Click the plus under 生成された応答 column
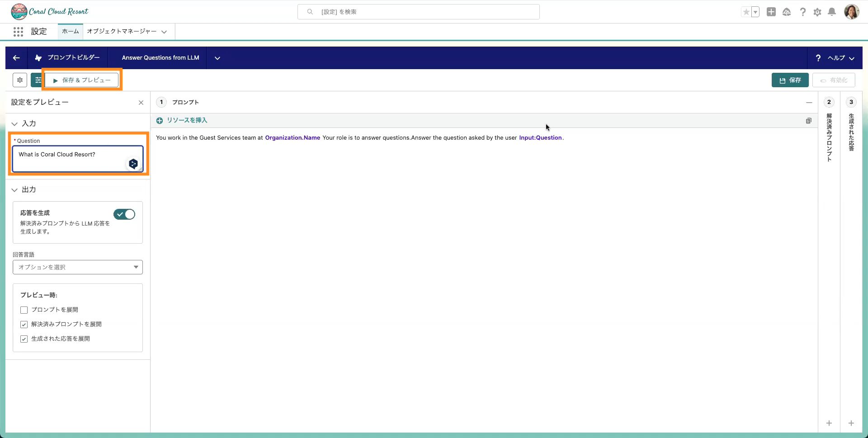Screen dimensions: 868x438 click(x=851, y=423)
